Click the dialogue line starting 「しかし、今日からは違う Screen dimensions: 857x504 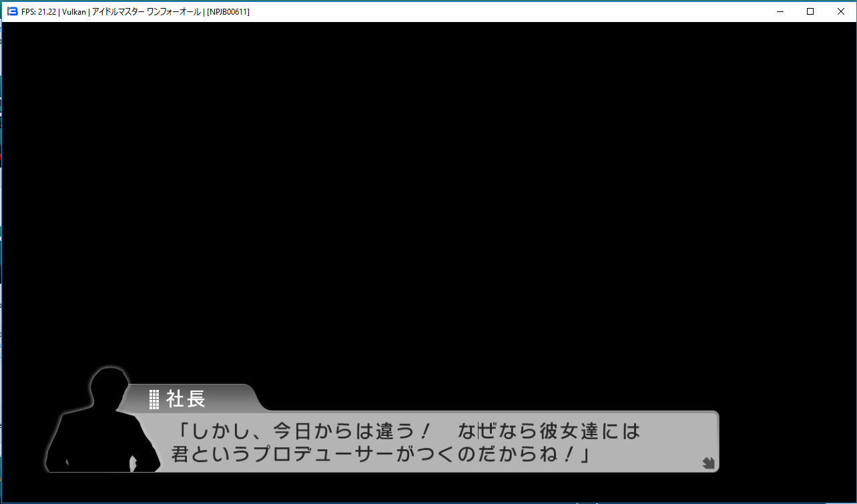coord(409,431)
